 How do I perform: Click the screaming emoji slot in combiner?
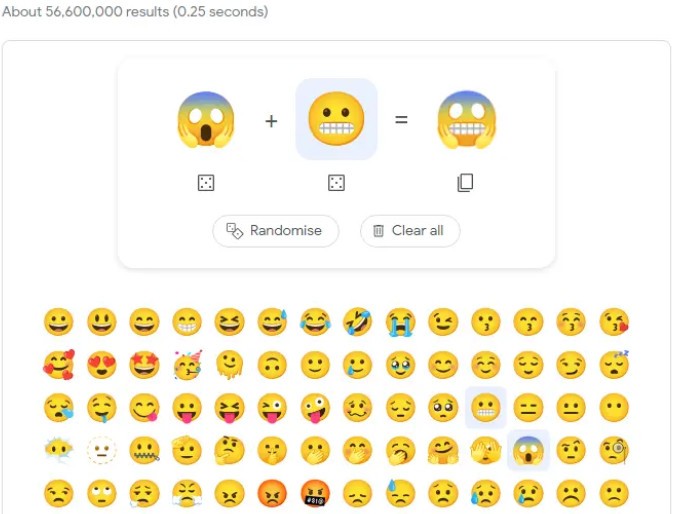[206, 119]
